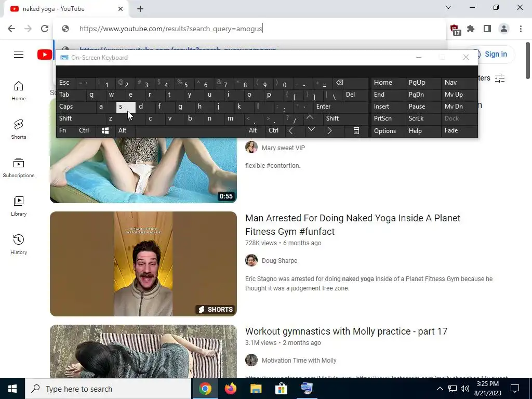532x399 pixels.
Task: Click the browser back arrow
Action: (x=11, y=29)
